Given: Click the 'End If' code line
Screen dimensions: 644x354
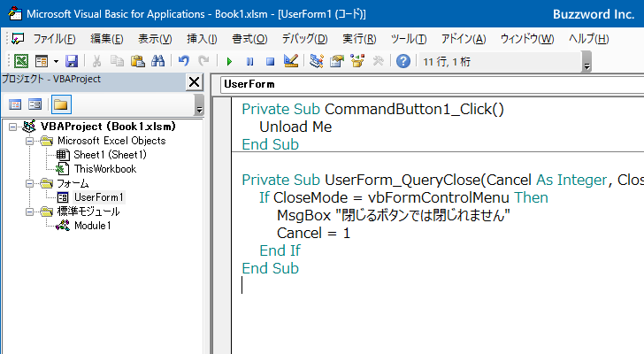Looking at the screenshot, I should click(280, 251).
